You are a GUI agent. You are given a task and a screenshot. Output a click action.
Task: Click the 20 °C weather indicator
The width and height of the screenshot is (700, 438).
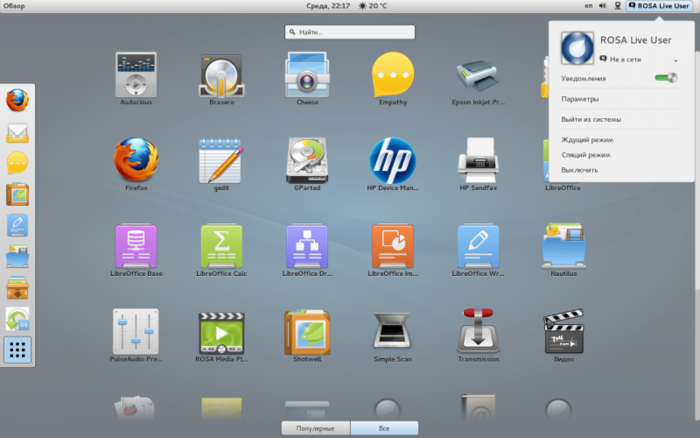click(373, 6)
